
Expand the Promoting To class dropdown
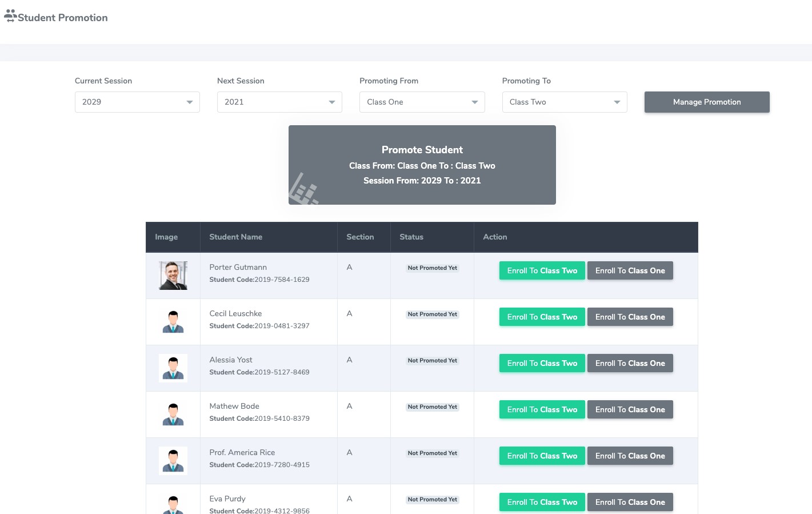pyautogui.click(x=564, y=102)
